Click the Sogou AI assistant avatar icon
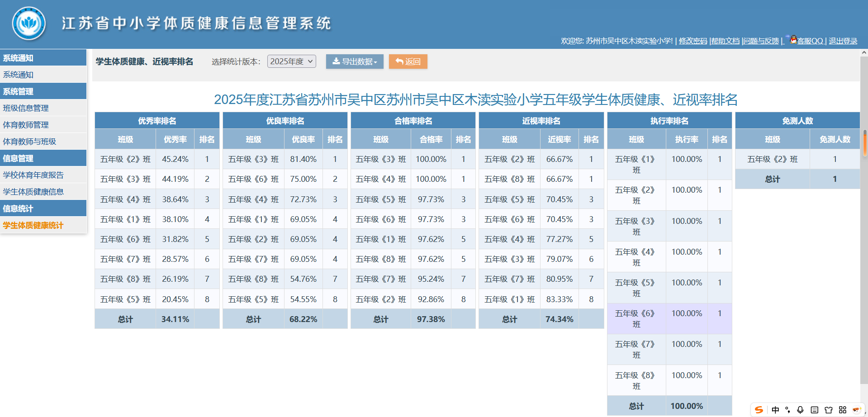868x417 pixels. click(856, 410)
